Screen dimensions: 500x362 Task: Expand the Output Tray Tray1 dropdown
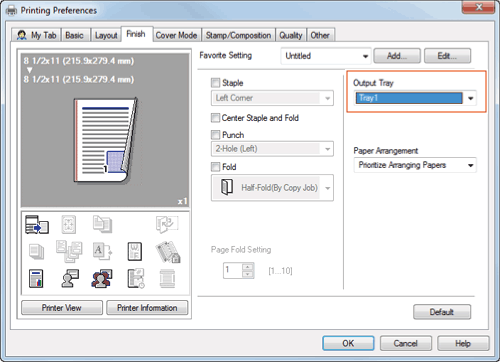[415, 98]
